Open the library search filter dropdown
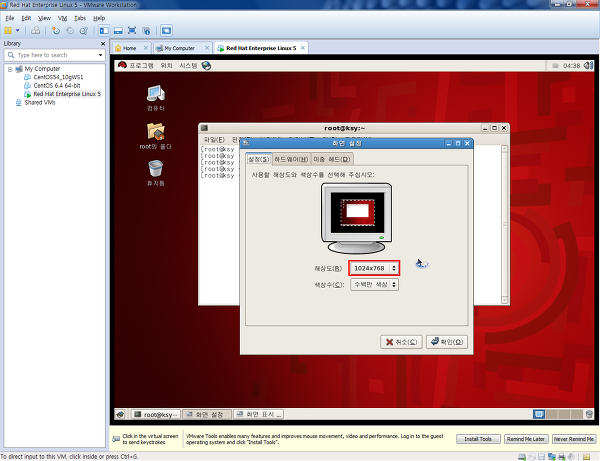Screen dimensions: 600x461 coord(100,55)
